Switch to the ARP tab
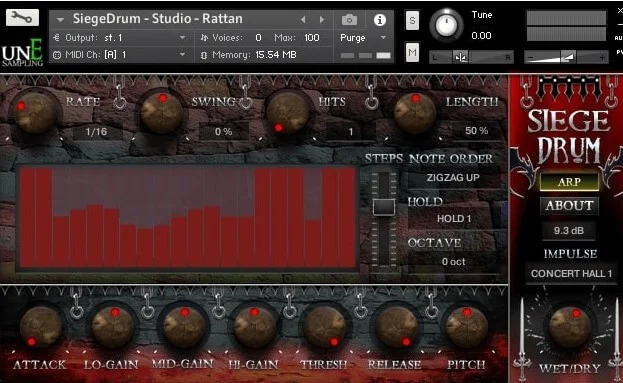The width and height of the screenshot is (623, 383). [569, 182]
